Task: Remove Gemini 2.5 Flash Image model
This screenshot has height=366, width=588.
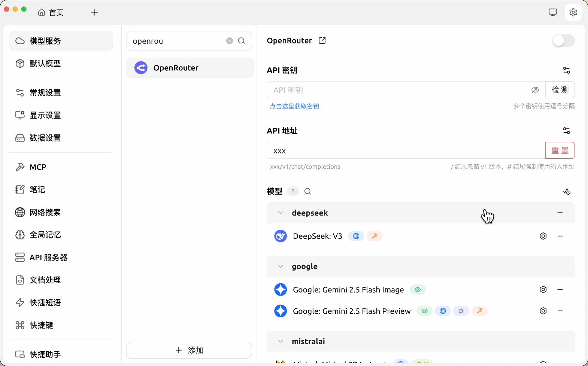Action: click(560, 290)
